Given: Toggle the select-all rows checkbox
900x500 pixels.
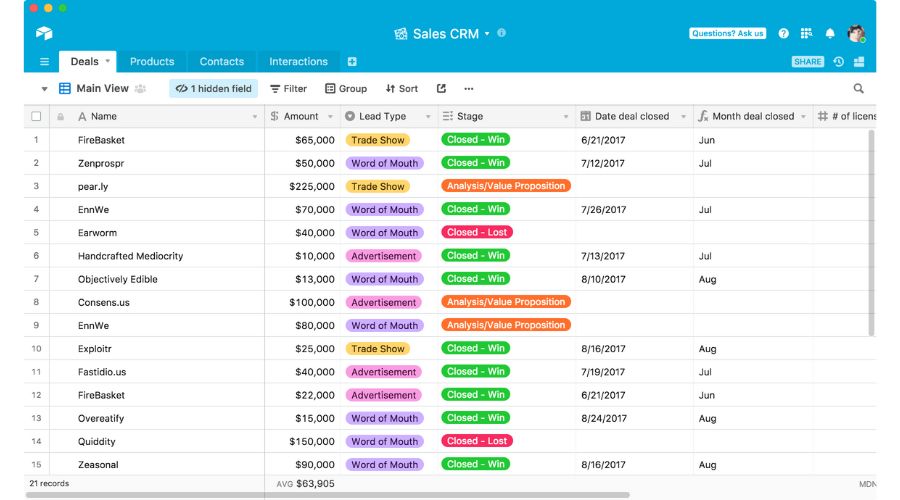Looking at the screenshot, I should click(36, 117).
